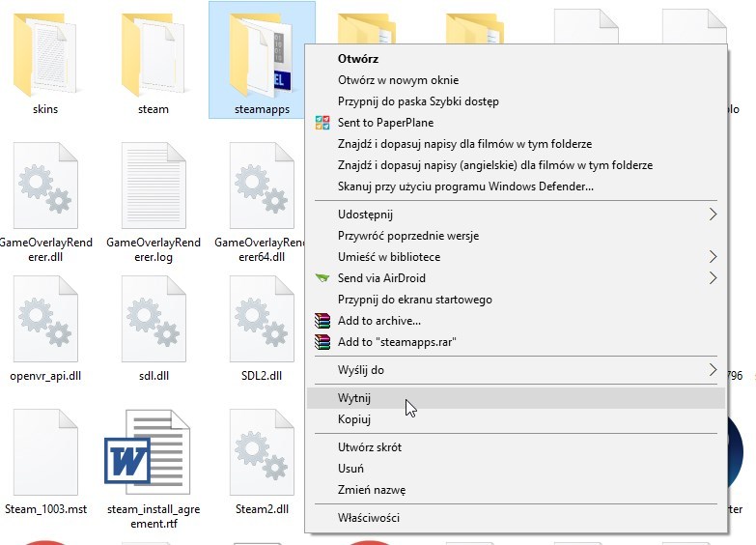Open the Wyślij do entry
756x545 pixels.
pos(516,370)
